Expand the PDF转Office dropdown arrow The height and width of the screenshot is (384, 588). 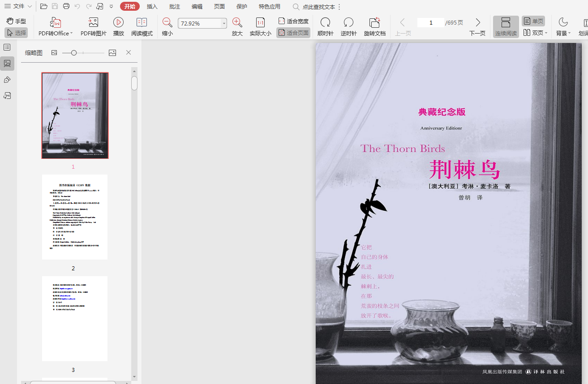(71, 34)
